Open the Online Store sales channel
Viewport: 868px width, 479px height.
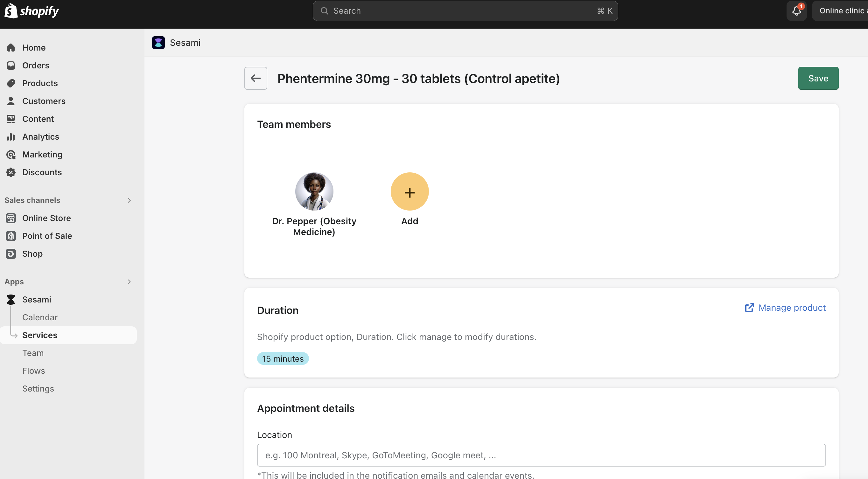coord(46,218)
